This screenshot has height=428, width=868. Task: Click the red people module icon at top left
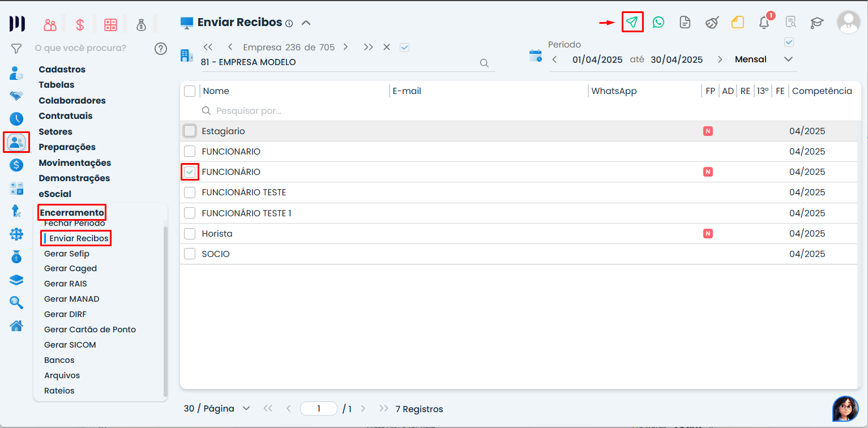pos(50,24)
